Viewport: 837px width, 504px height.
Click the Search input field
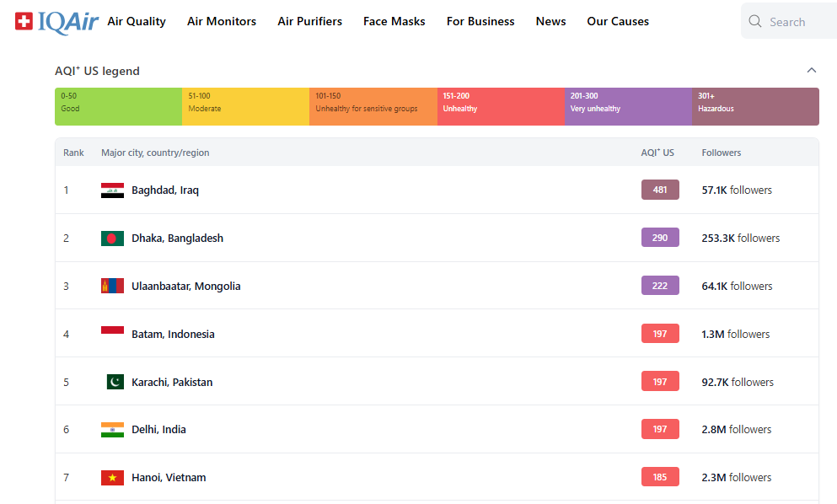(801, 22)
